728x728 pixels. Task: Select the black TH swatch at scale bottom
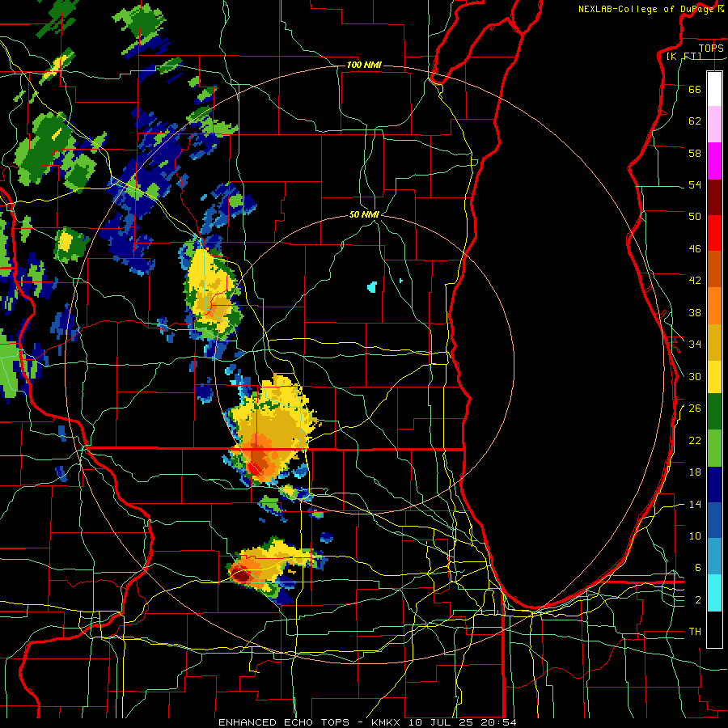714,629
